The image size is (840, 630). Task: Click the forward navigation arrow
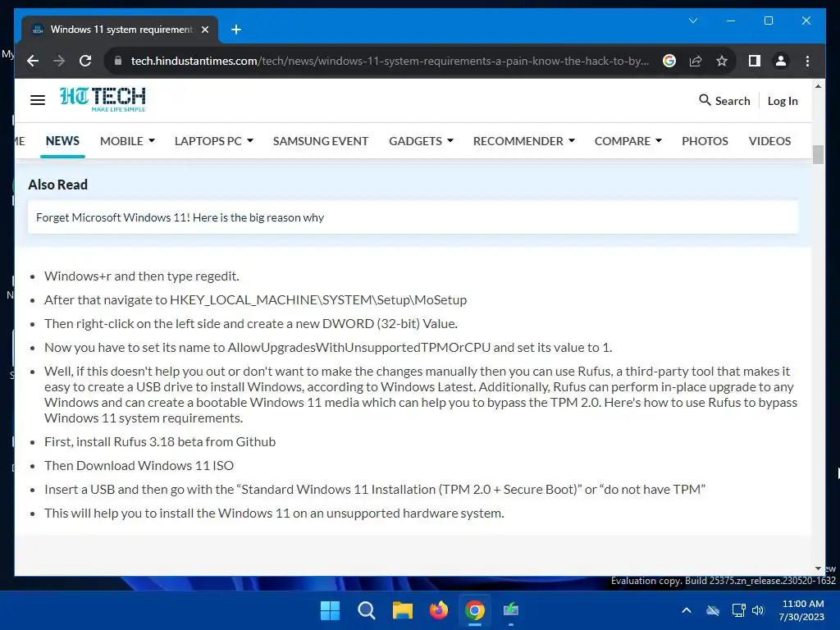59,61
